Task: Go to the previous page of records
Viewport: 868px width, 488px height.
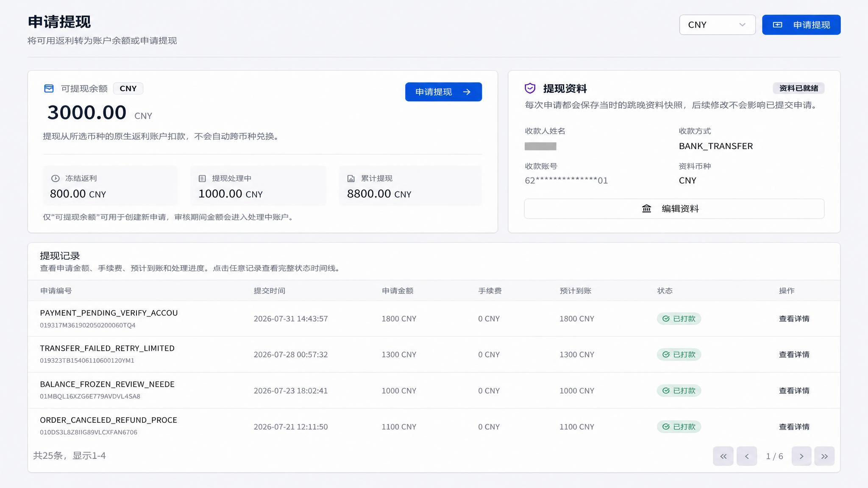Action: tap(747, 456)
